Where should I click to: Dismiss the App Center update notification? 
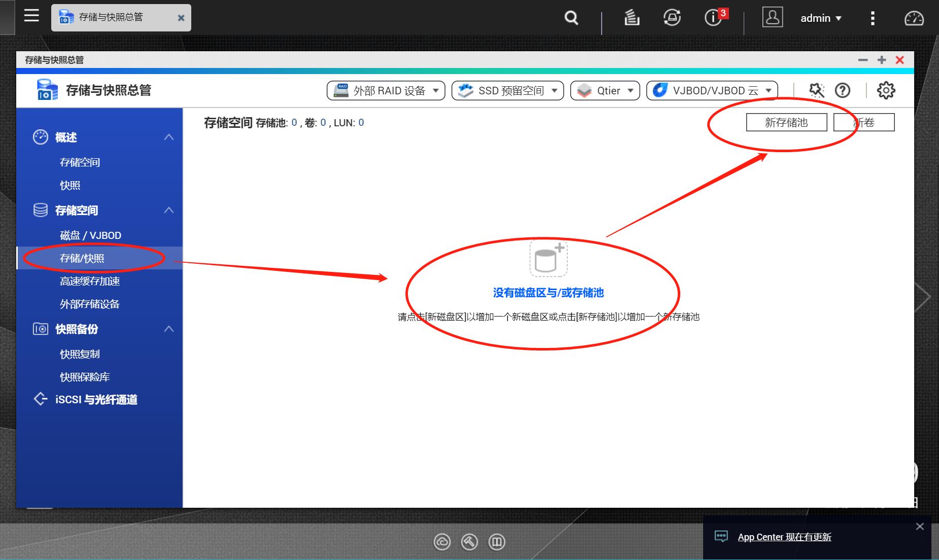tap(920, 527)
